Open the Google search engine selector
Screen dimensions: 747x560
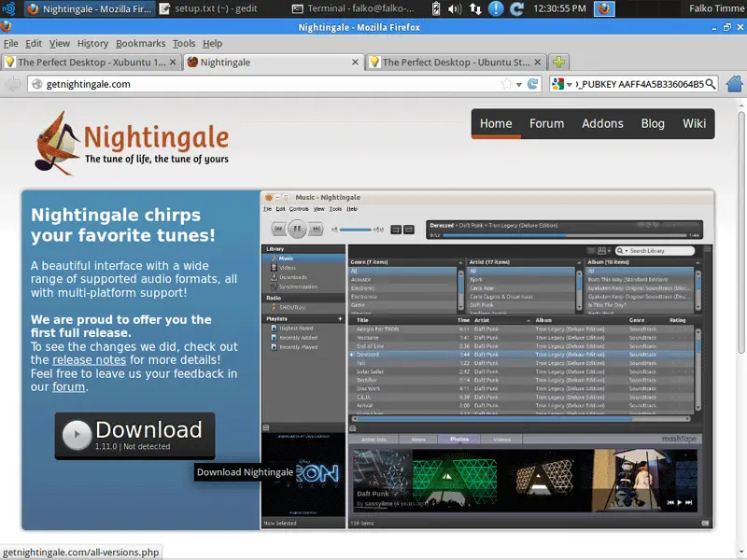(x=561, y=84)
